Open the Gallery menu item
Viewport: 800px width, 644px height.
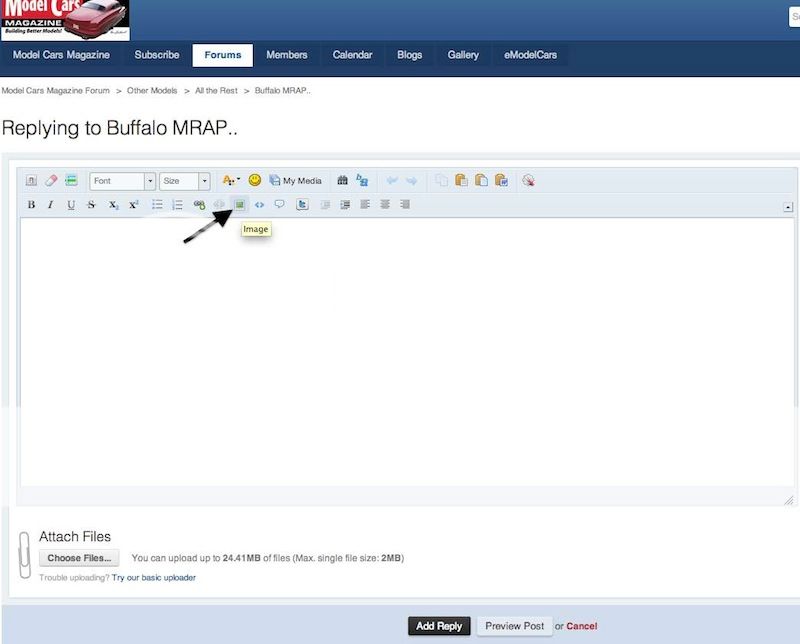(x=462, y=55)
